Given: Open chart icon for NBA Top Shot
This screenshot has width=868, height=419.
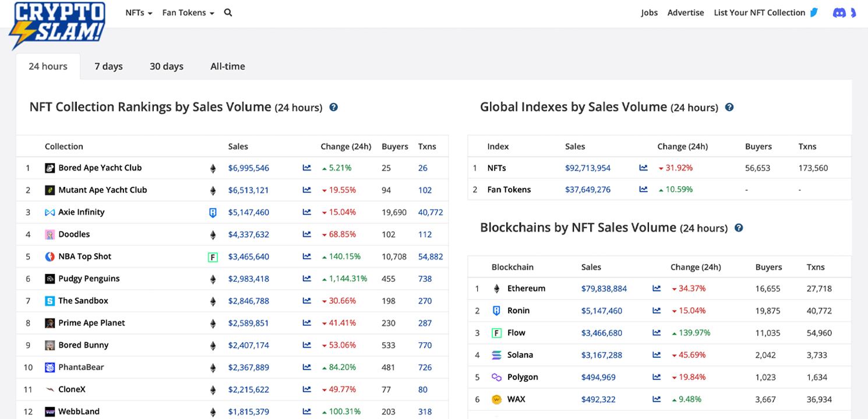Looking at the screenshot, I should (x=306, y=257).
